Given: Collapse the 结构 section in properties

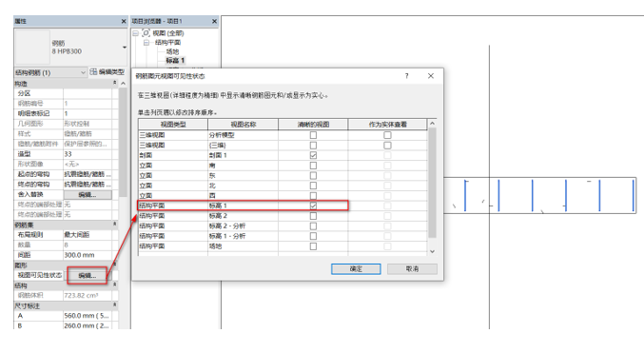Looking at the screenshot, I should pyautogui.click(x=114, y=284).
